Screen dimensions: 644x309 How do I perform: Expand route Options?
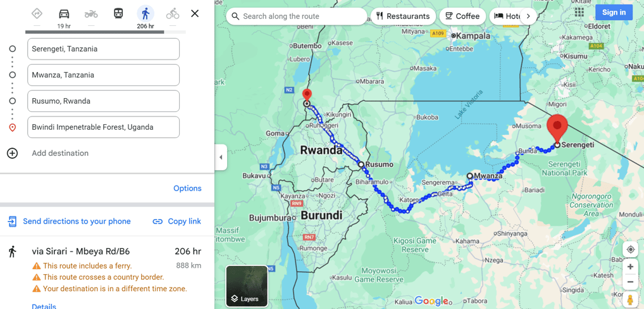[187, 188]
